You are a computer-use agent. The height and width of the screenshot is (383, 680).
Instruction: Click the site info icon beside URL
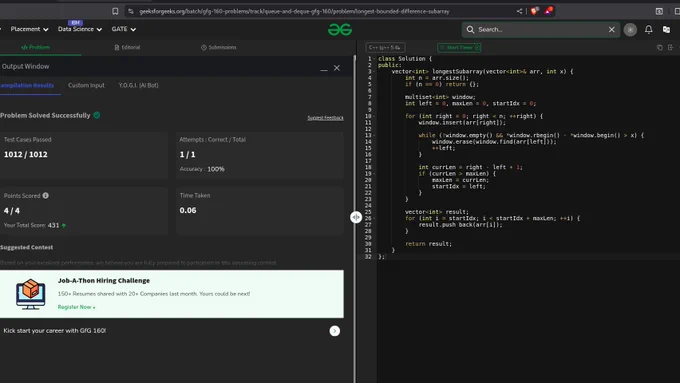[131, 11]
